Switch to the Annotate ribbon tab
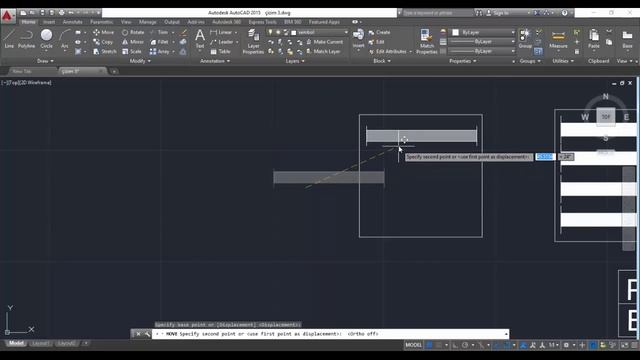Viewport: 640px width, 360px height. [73, 22]
